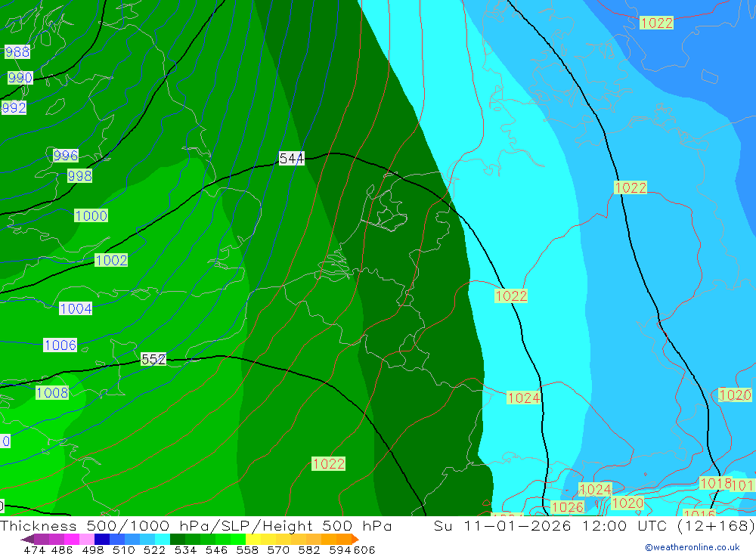This screenshot has height=554, width=756.
Task: Click the 552 height contour label
Action: 153,359
